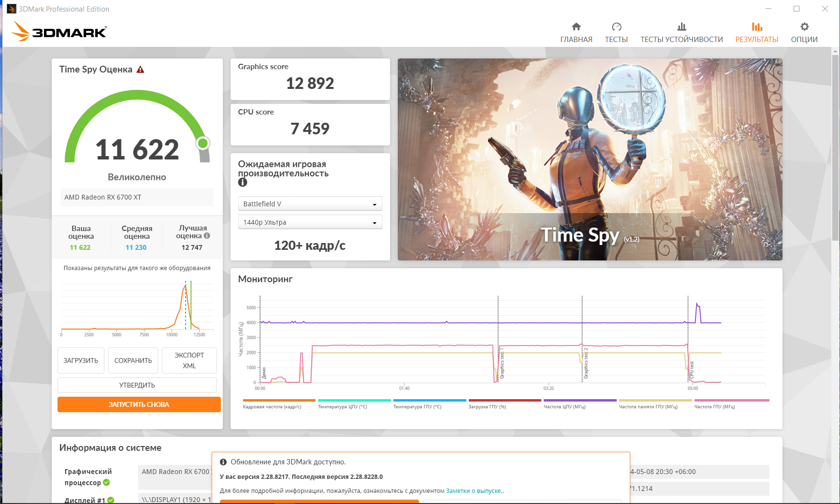This screenshot has width=840, height=504.
Task: Open info icon under Ожидаемая игровая производительность
Action: [x=243, y=182]
